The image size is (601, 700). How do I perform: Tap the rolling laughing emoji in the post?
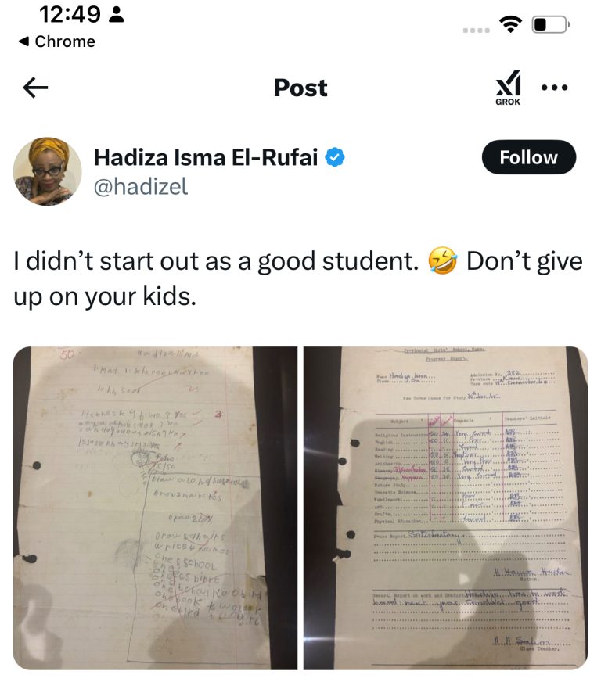[442, 260]
